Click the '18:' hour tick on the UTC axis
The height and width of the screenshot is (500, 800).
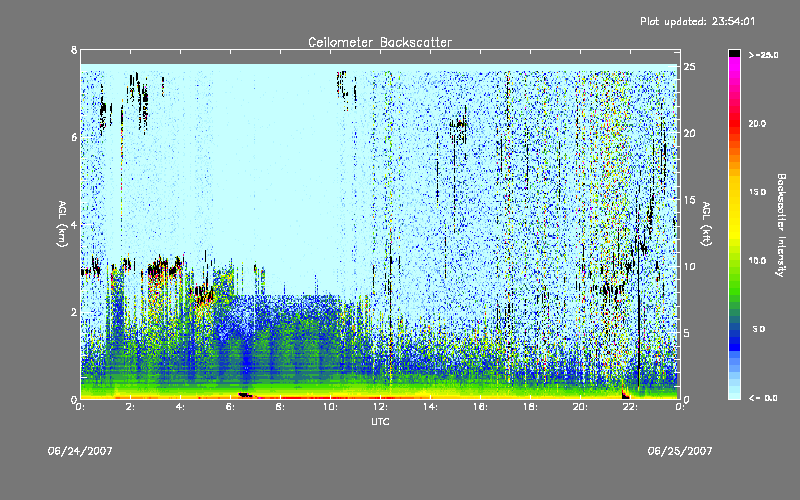(530, 407)
